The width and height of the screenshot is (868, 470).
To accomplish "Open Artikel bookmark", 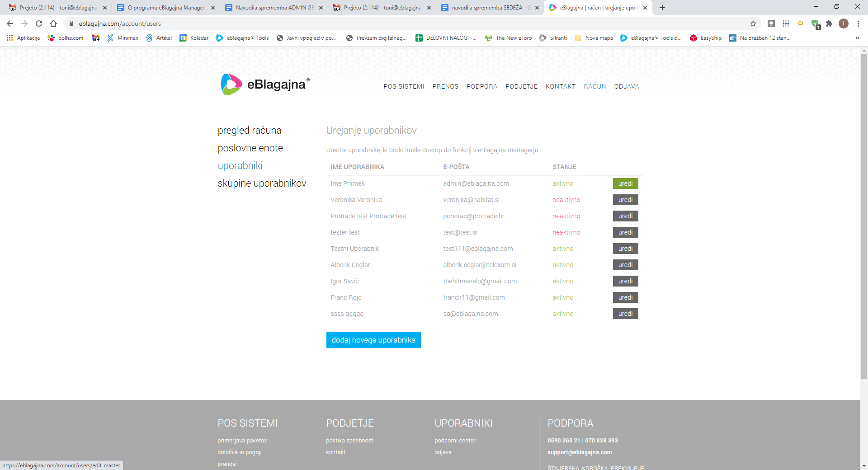I will tap(159, 38).
